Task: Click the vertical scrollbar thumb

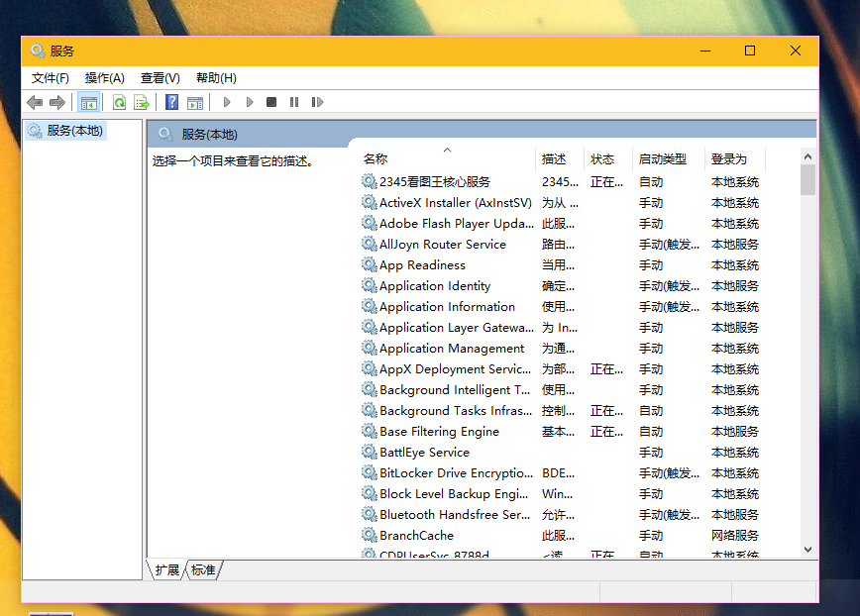Action: click(807, 180)
